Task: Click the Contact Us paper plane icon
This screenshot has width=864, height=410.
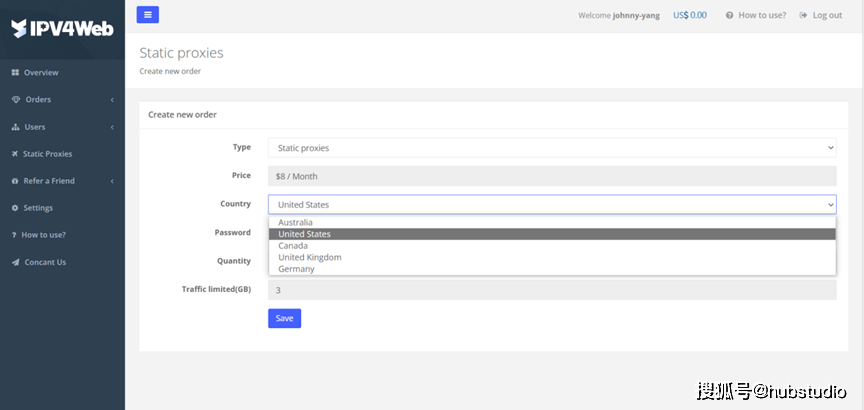Action: 15,262
